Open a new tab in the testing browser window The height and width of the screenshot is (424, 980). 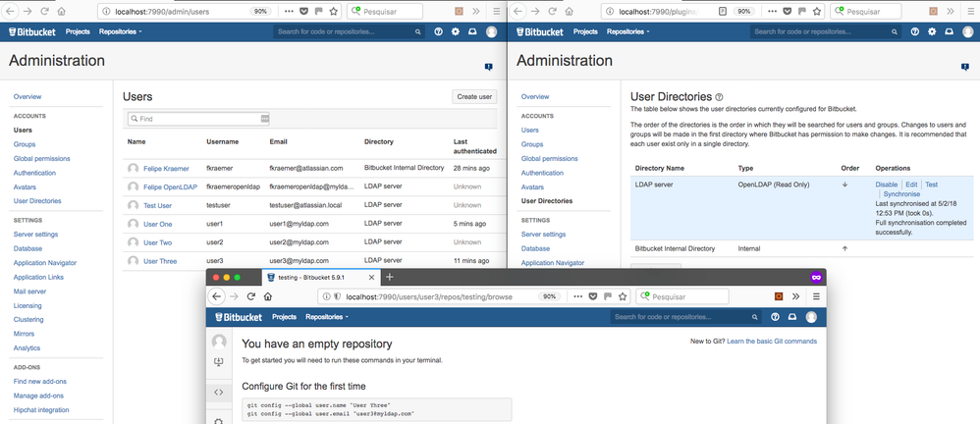390,277
